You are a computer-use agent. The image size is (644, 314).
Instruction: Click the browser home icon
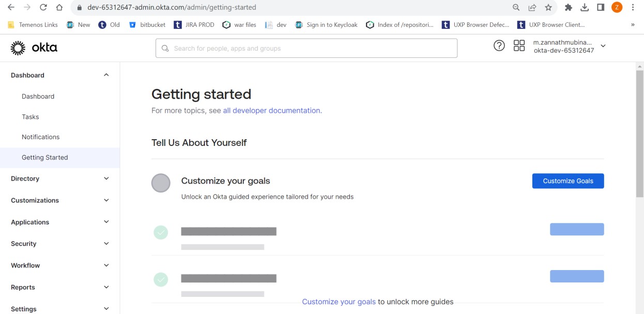point(59,7)
